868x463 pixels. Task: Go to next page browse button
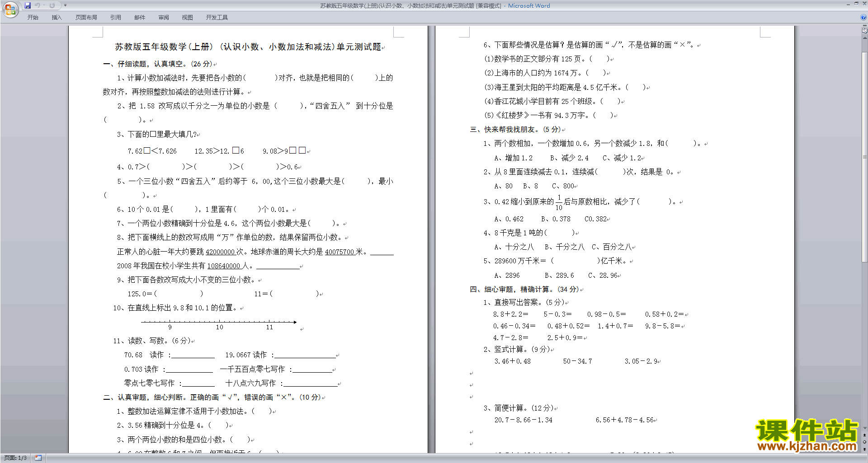864,449
